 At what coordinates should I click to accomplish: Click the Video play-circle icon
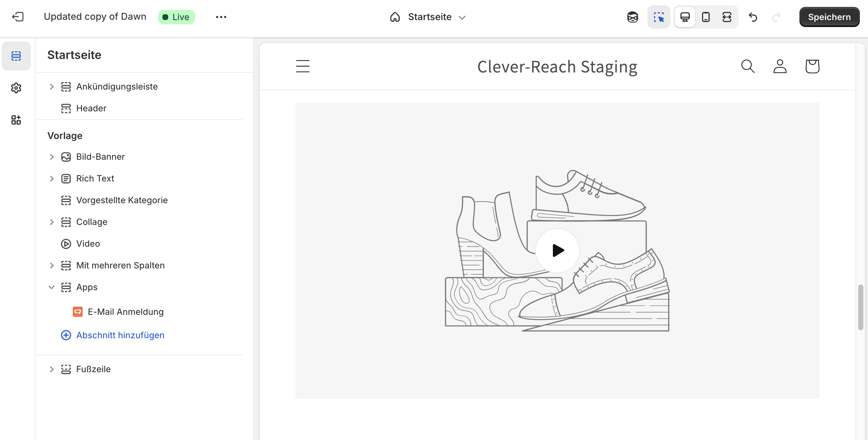coord(66,244)
